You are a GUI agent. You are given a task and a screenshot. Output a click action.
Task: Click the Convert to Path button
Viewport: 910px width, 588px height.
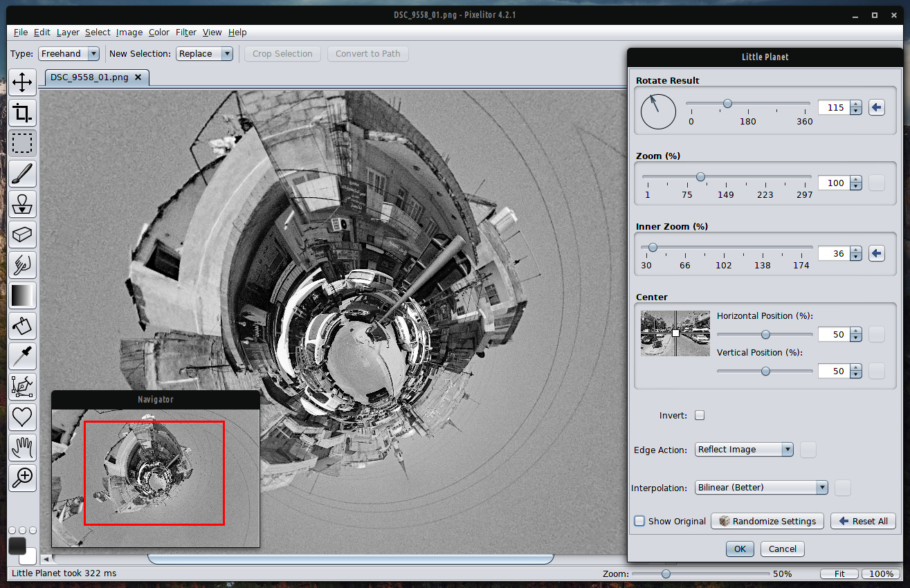pos(367,53)
